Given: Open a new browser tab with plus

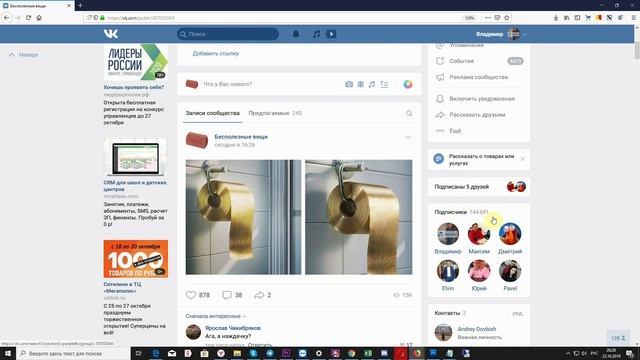Looking at the screenshot, I should coord(80,6).
